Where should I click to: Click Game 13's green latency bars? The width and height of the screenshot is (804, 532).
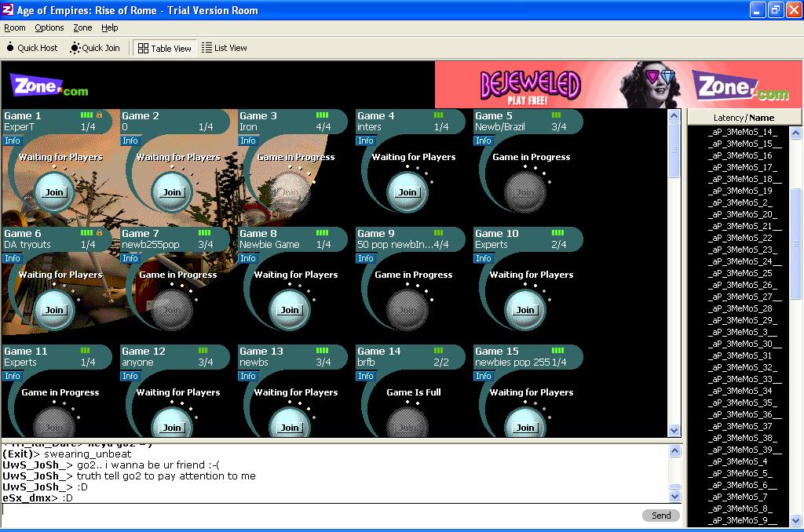(x=322, y=351)
